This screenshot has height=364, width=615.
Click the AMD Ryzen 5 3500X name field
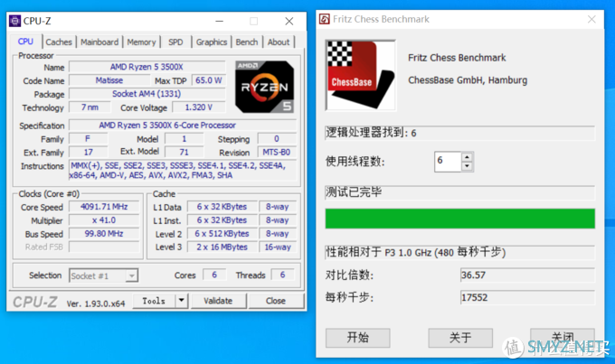[147, 67]
